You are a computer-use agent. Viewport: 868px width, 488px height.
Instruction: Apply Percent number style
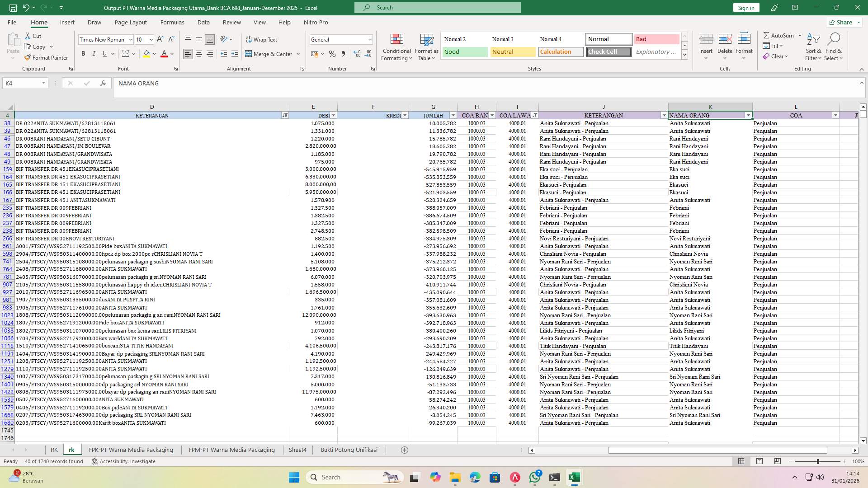tap(332, 54)
